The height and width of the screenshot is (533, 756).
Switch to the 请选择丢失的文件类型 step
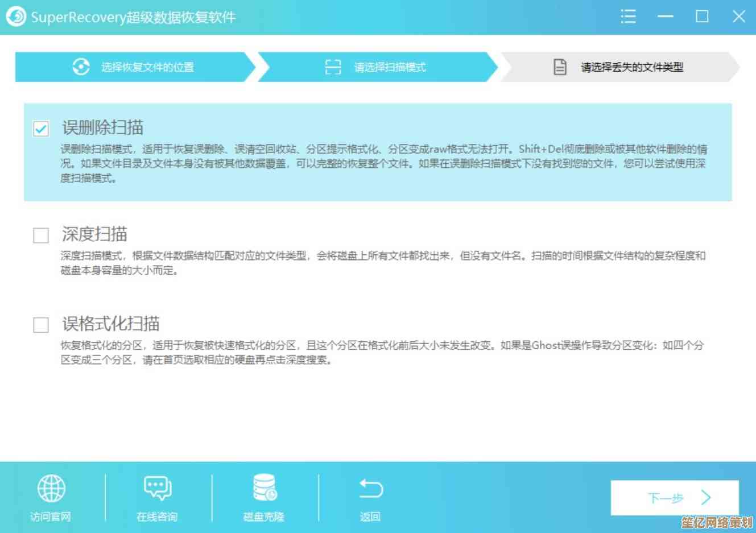point(631,67)
